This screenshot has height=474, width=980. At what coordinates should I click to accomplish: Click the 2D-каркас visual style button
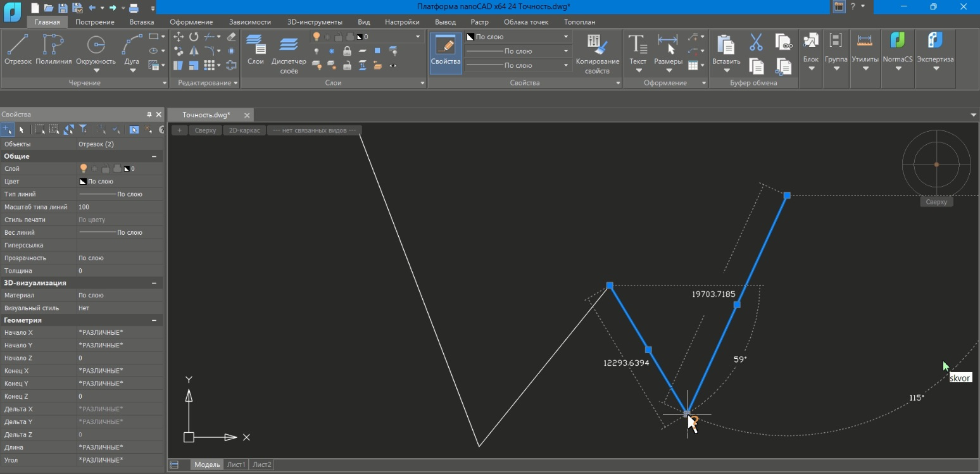pos(244,130)
